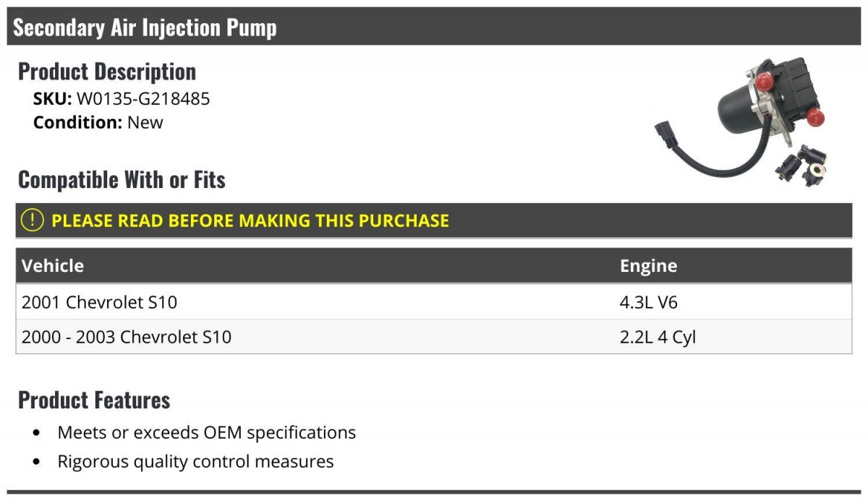Select 'Meets or exceeds OEM specifications' bullet text
This screenshot has height=501, width=868.
point(207,432)
